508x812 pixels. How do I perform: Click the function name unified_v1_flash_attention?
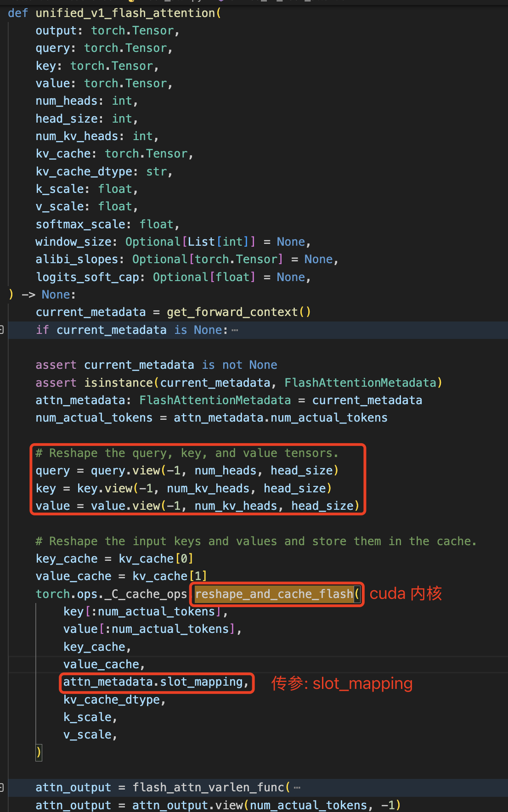click(125, 13)
